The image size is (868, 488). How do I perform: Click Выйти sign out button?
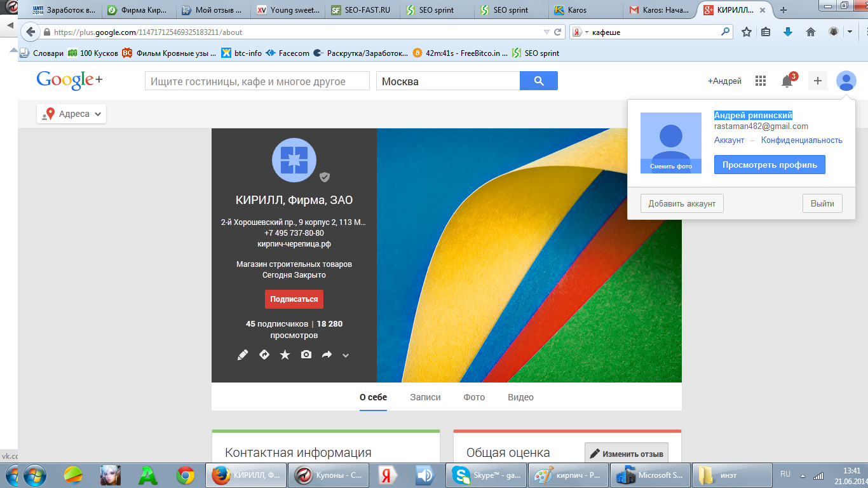[x=822, y=203]
